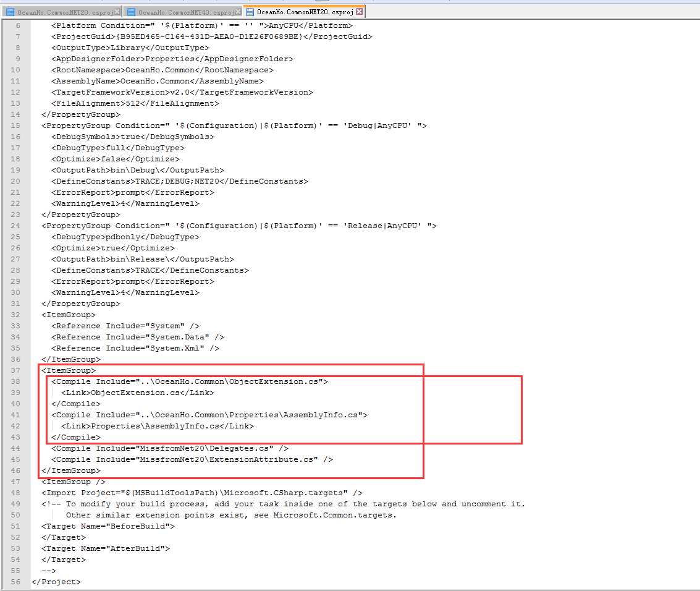Click the Compile Include MissfromNet20\Delegates.cs line
Screen dimensions: 700x591
point(170,448)
